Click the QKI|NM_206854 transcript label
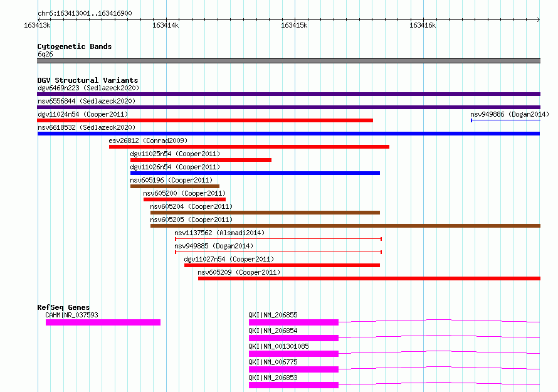The image size is (558, 392). (273, 331)
